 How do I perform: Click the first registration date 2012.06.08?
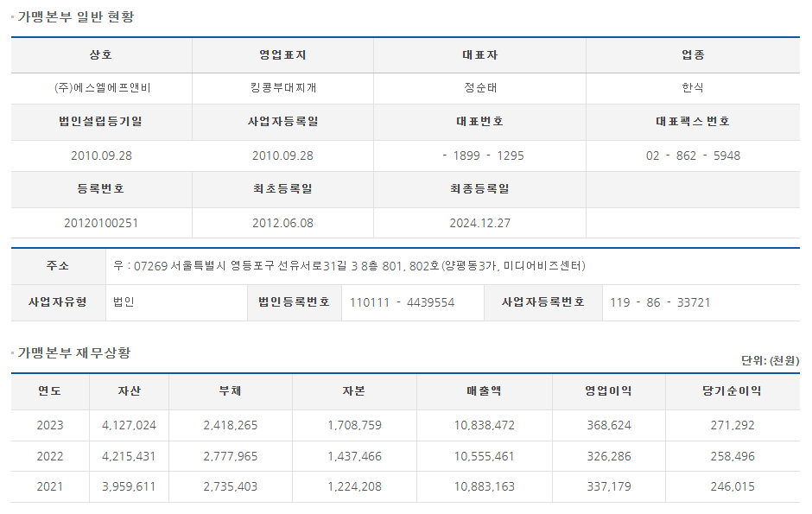pyautogui.click(x=282, y=223)
